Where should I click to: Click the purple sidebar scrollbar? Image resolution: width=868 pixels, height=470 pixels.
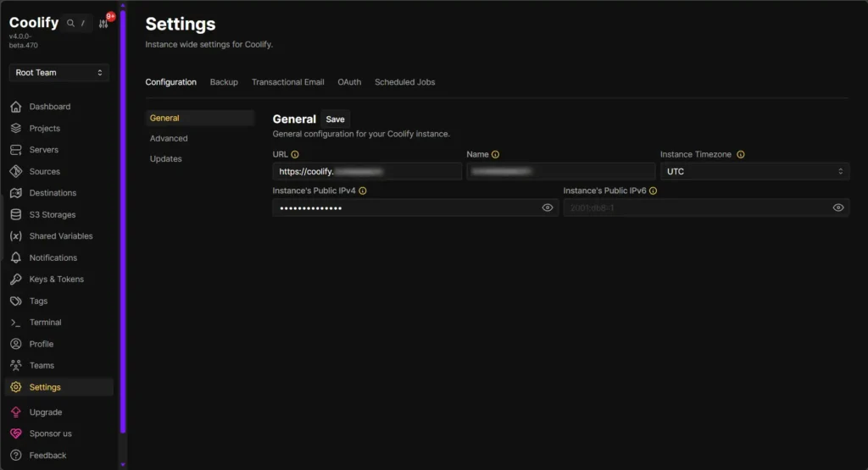(x=123, y=221)
